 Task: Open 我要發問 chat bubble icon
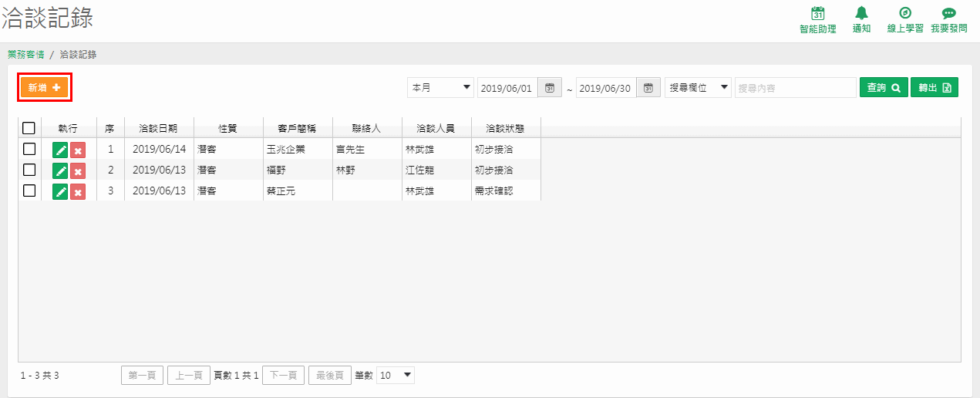click(x=948, y=14)
